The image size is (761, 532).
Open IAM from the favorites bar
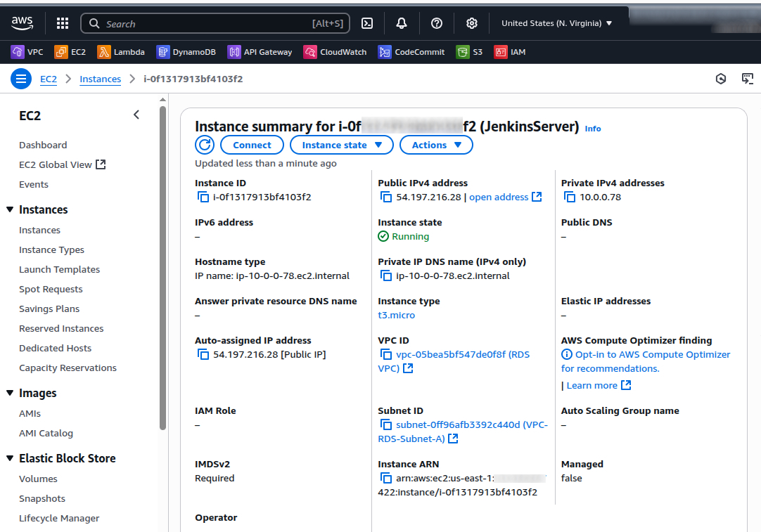click(510, 51)
